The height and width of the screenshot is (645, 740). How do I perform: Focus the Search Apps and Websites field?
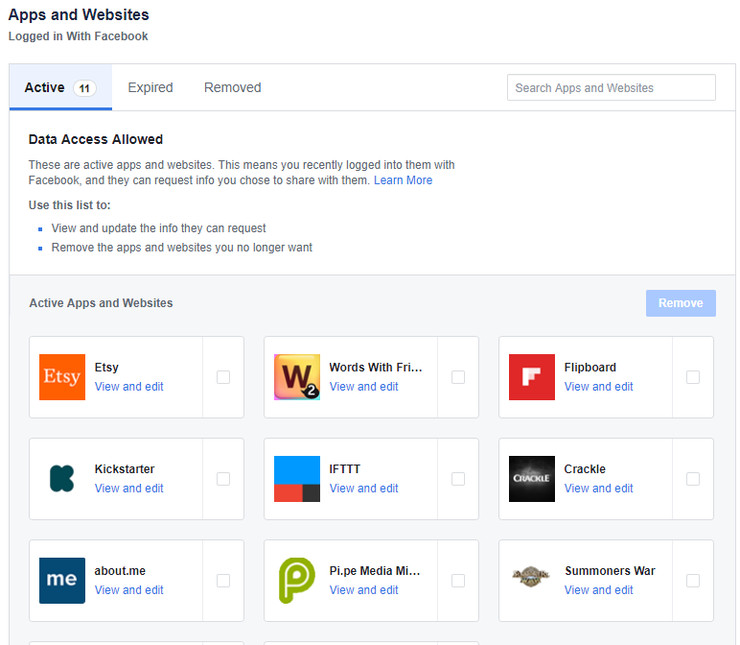[611, 88]
